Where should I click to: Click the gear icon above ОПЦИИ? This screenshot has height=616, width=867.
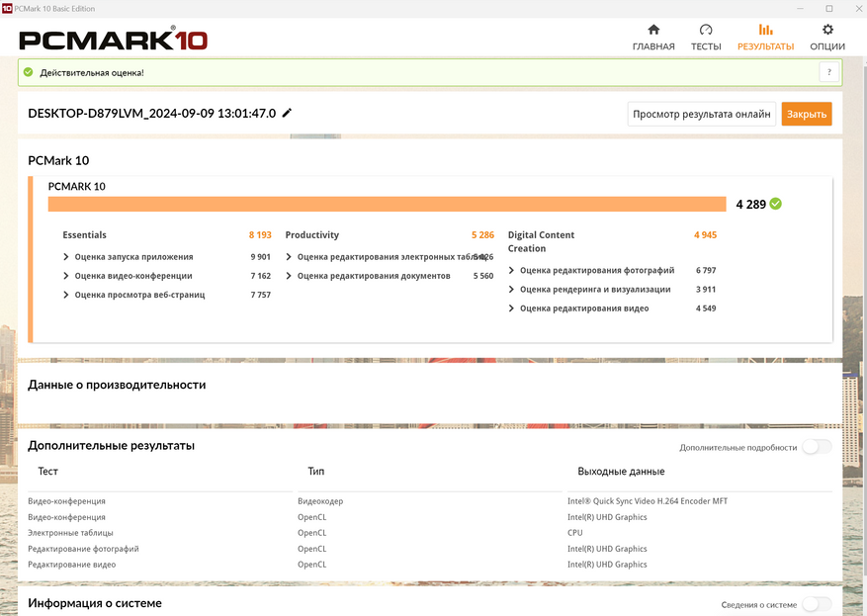coord(827,30)
